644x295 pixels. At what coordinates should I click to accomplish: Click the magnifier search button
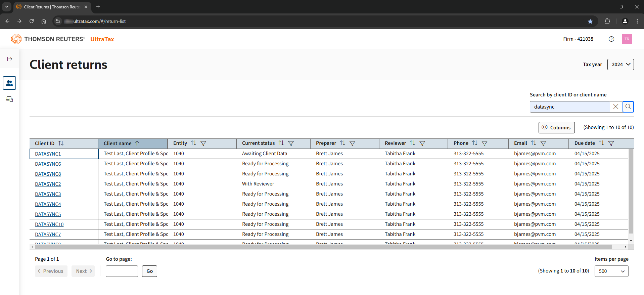click(628, 107)
